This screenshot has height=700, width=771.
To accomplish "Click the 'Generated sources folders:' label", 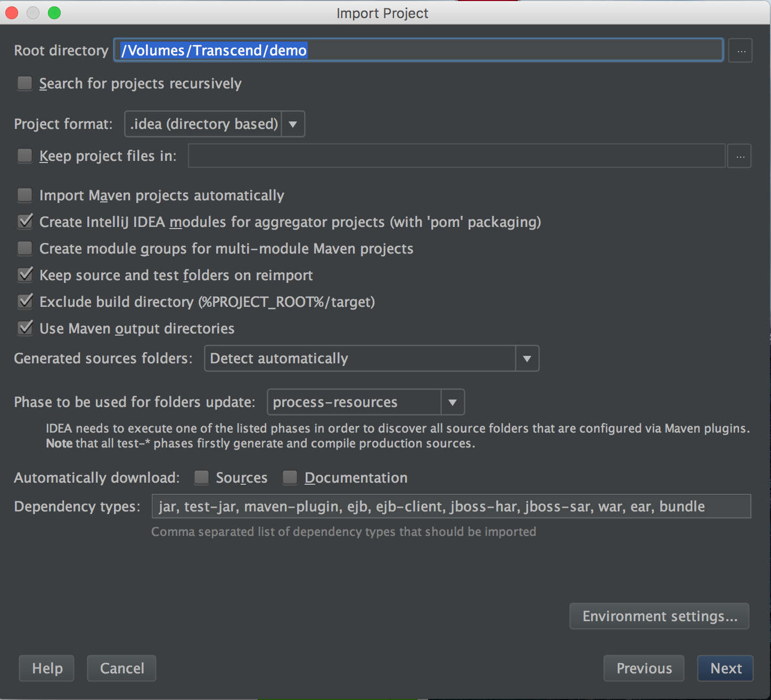I will pos(103,359).
